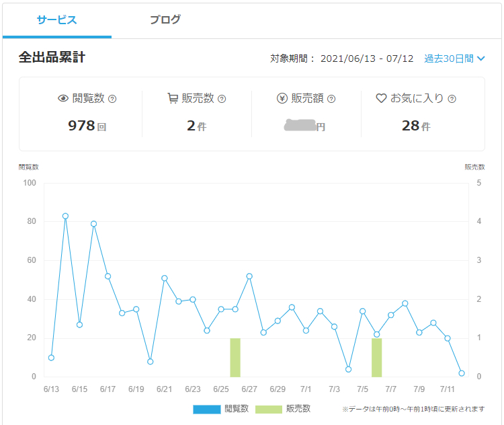
Task: Click the 全出品累計 heading
Action: point(52,58)
